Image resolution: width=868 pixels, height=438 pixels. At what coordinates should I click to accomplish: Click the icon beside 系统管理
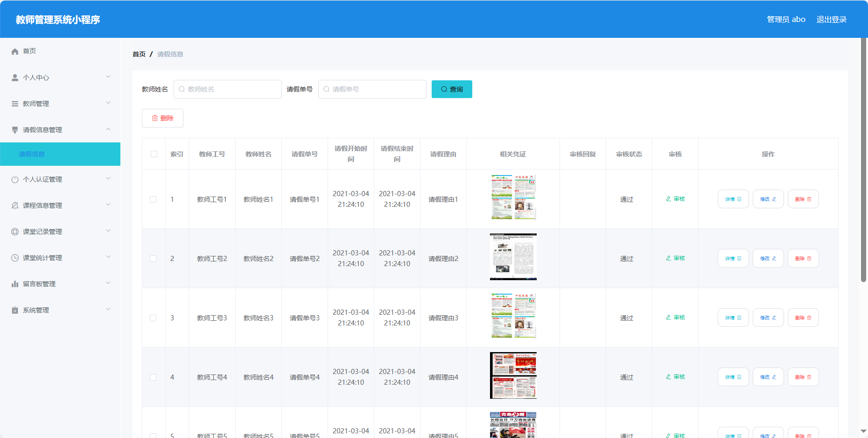point(15,310)
